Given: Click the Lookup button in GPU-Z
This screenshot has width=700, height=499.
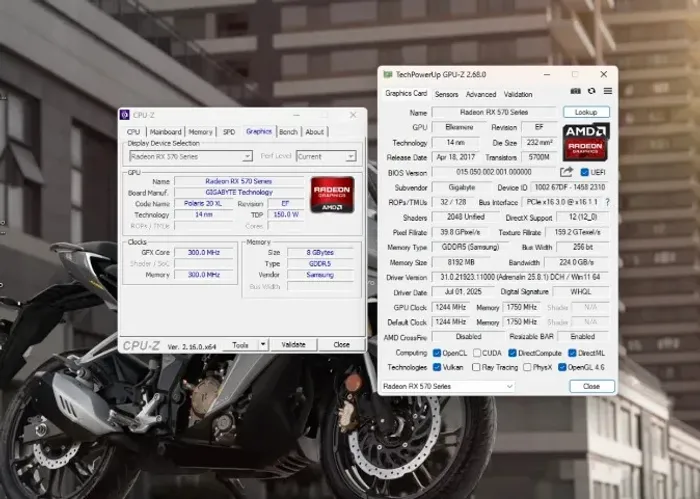Looking at the screenshot, I should [x=586, y=112].
